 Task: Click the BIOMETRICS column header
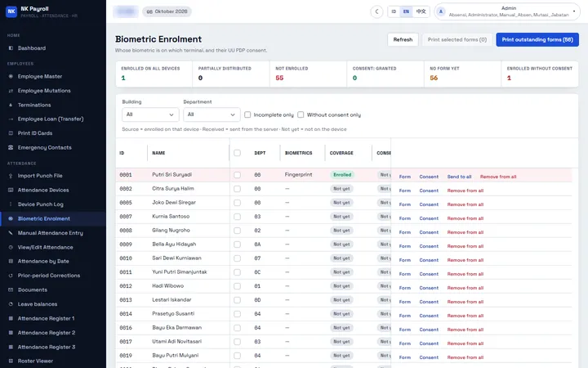click(x=299, y=153)
